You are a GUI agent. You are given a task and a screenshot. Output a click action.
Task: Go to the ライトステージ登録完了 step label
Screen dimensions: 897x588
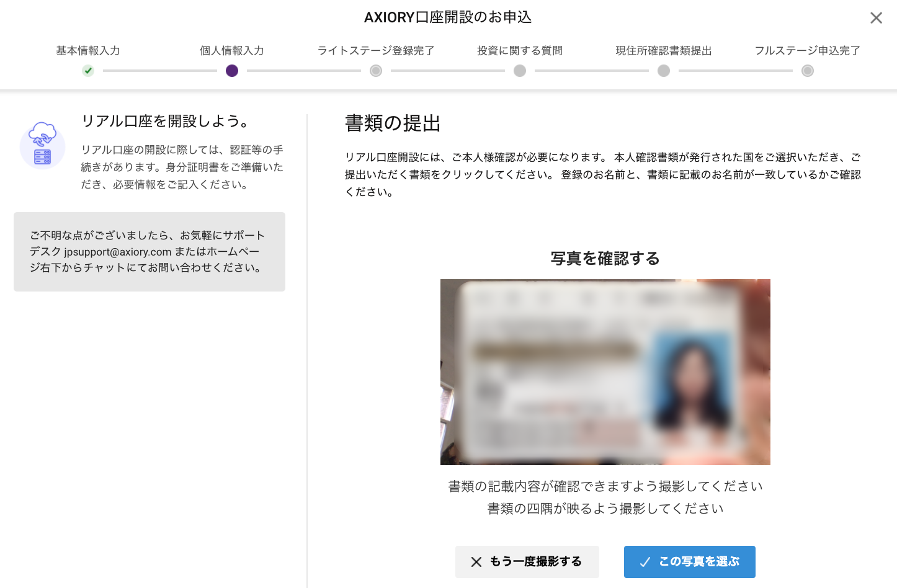(376, 51)
